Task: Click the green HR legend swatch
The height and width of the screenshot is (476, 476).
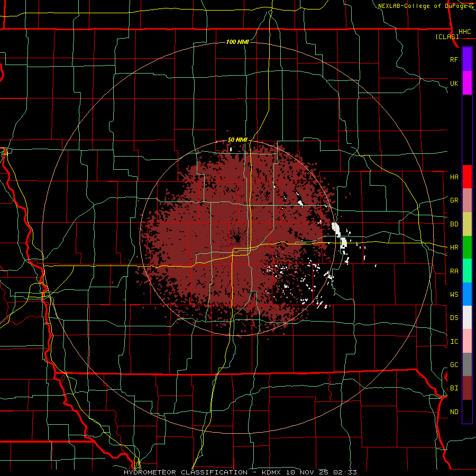Action: click(x=467, y=248)
